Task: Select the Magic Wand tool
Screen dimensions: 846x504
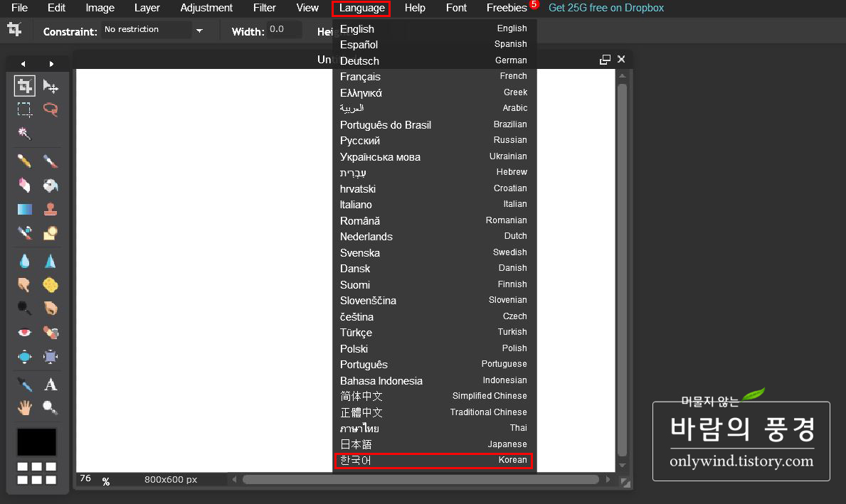Action: coord(24,133)
